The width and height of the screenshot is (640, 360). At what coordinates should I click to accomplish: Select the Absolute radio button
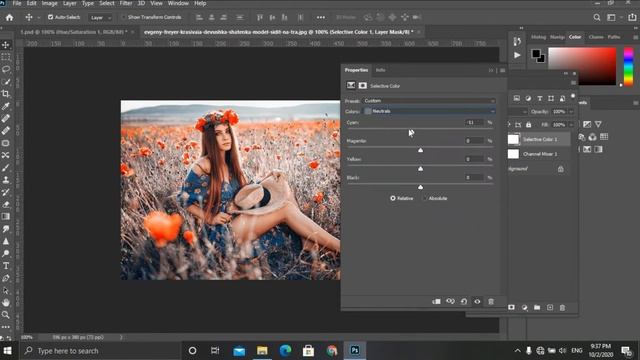[x=424, y=198]
